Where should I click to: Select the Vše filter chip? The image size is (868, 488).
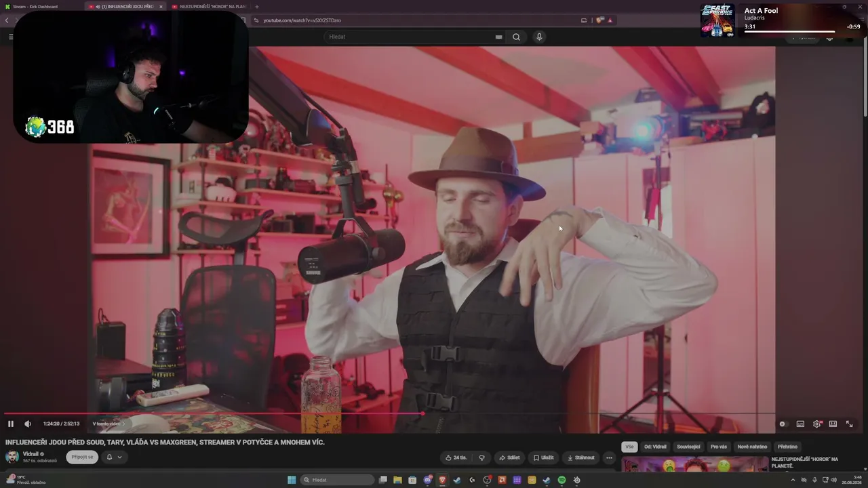click(x=629, y=447)
